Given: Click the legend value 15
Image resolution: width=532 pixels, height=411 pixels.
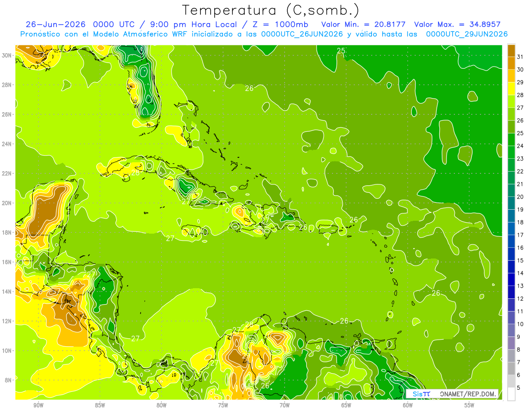Looking at the screenshot, I should (x=520, y=261).
